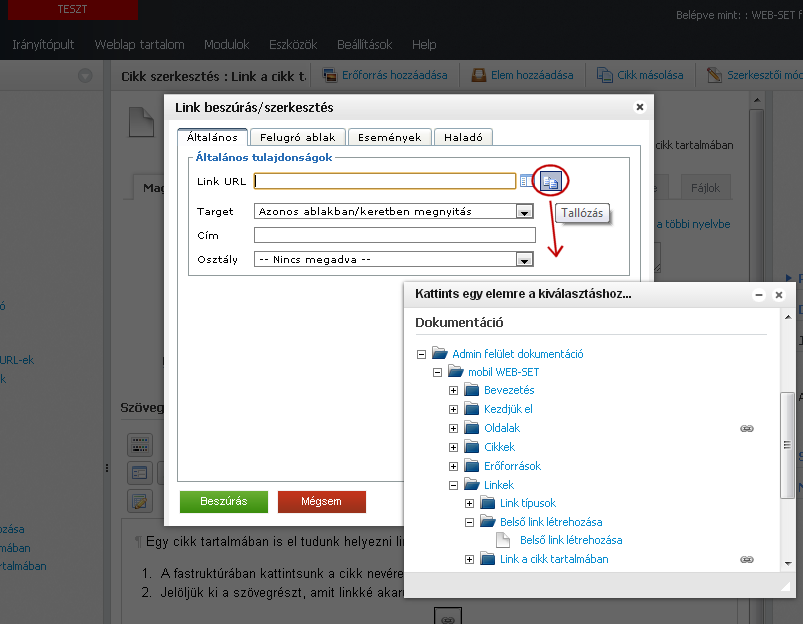Click into the Cím text field

coord(395,236)
